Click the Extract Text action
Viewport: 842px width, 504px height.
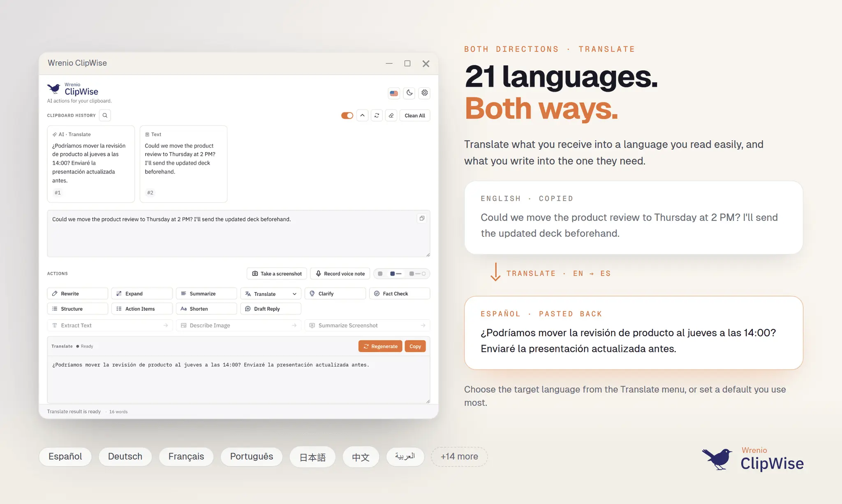tap(110, 326)
